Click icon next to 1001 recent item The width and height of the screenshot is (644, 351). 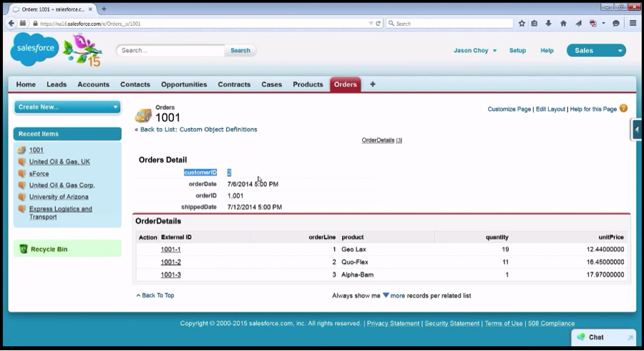pos(21,150)
